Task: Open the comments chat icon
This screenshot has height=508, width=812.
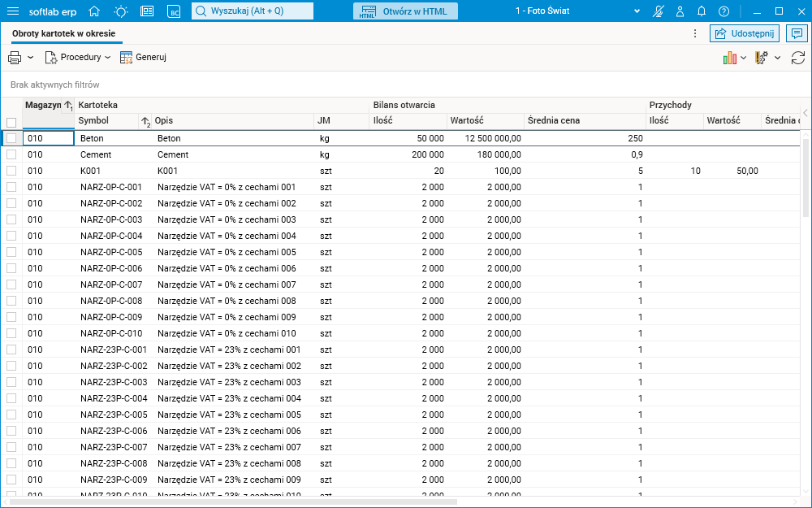Action: [797, 33]
